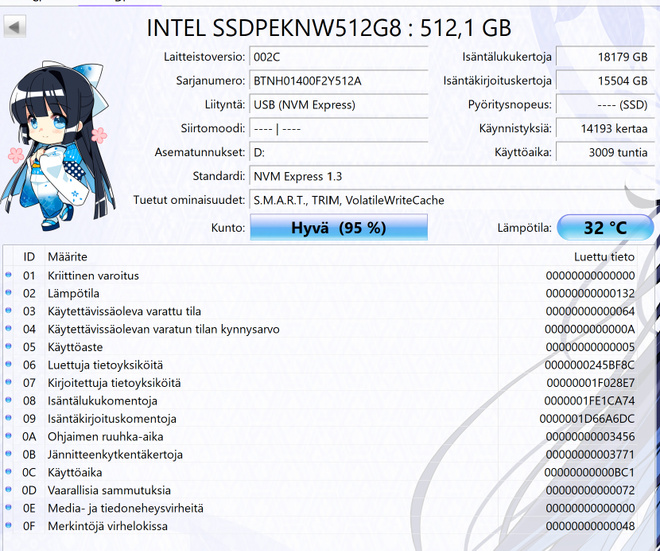
Task: Click raw value 00000000000064
Action: (590, 311)
